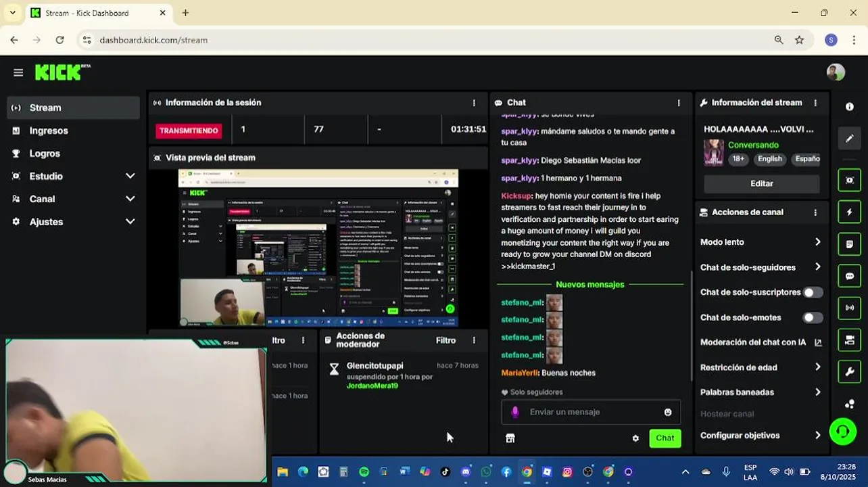Show hidden system tray icons

(685, 472)
